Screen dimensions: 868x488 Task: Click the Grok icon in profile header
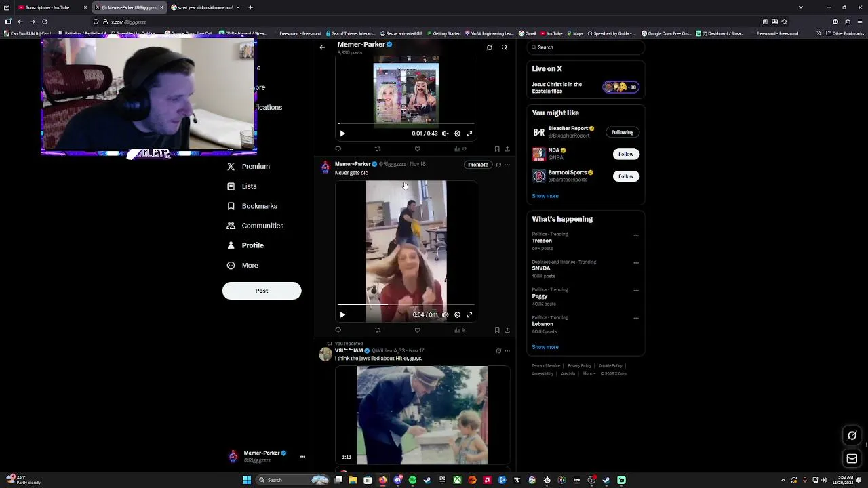(489, 47)
